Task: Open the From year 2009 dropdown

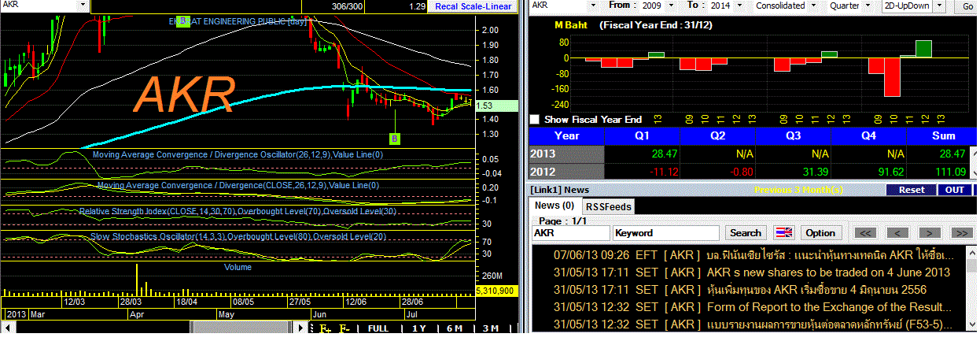Action: (x=671, y=6)
